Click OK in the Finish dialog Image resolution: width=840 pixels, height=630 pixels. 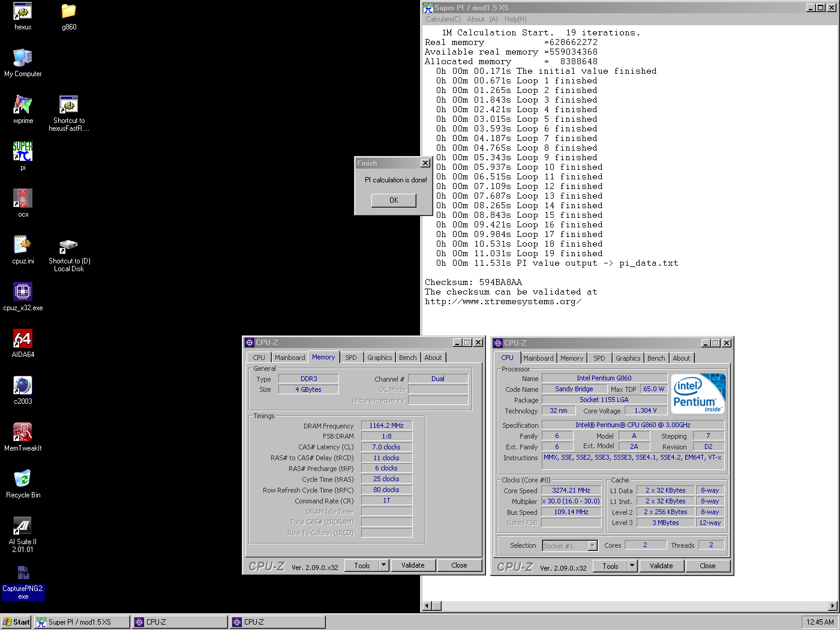pos(394,200)
